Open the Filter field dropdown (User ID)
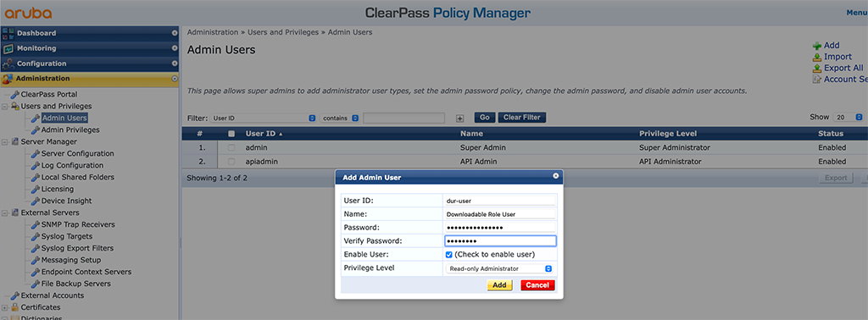The width and height of the screenshot is (868, 320). click(263, 119)
